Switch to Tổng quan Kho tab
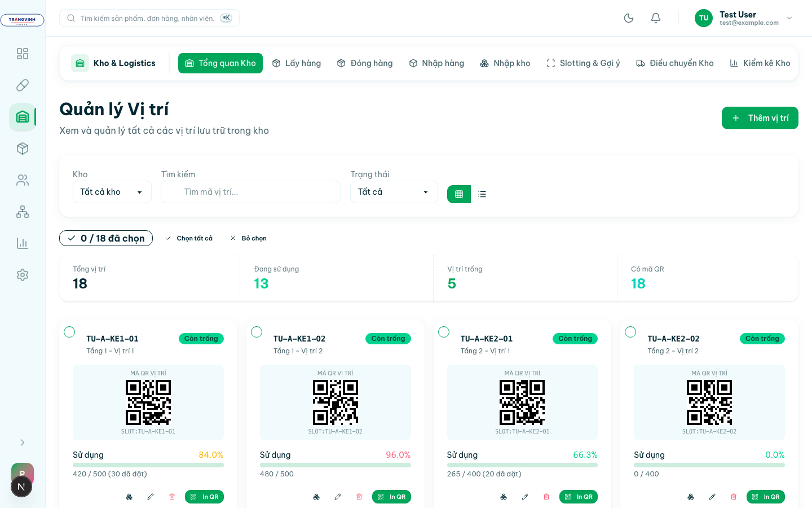The width and height of the screenshot is (812, 508). pyautogui.click(x=220, y=63)
